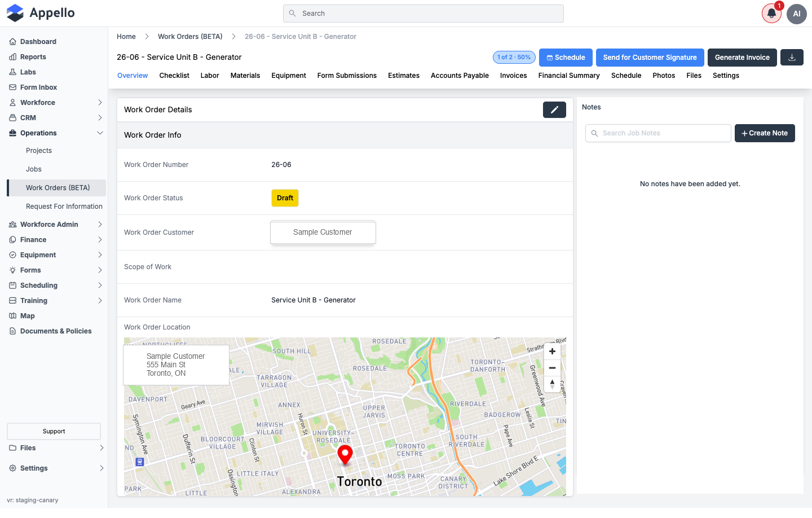This screenshot has width=812, height=518.
Task: Click the Labs flask icon
Action: pyautogui.click(x=12, y=72)
